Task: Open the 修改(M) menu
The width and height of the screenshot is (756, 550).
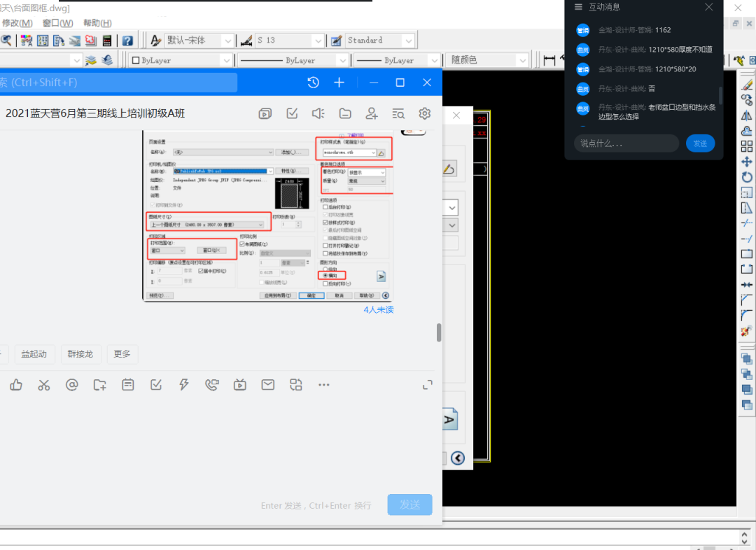Action: pos(17,23)
